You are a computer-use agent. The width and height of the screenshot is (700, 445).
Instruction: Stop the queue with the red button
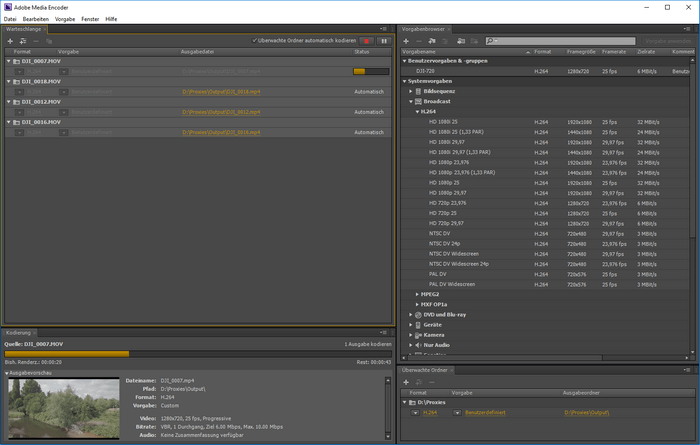click(x=367, y=41)
